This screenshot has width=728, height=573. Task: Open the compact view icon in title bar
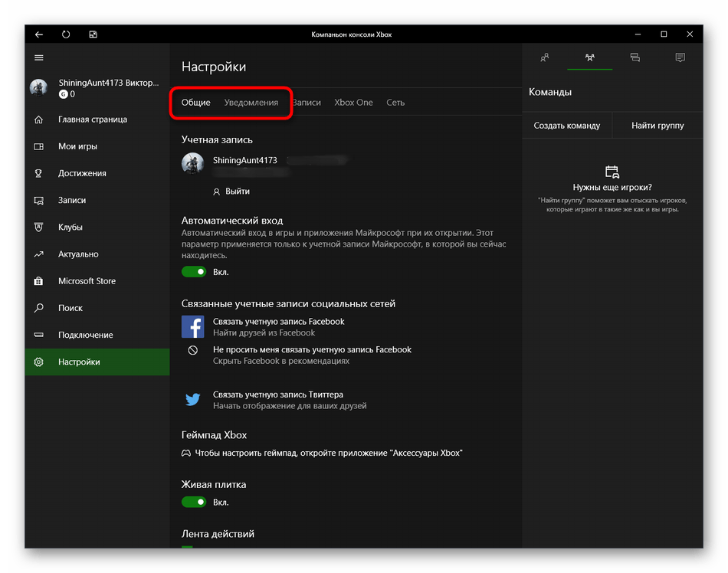(93, 34)
